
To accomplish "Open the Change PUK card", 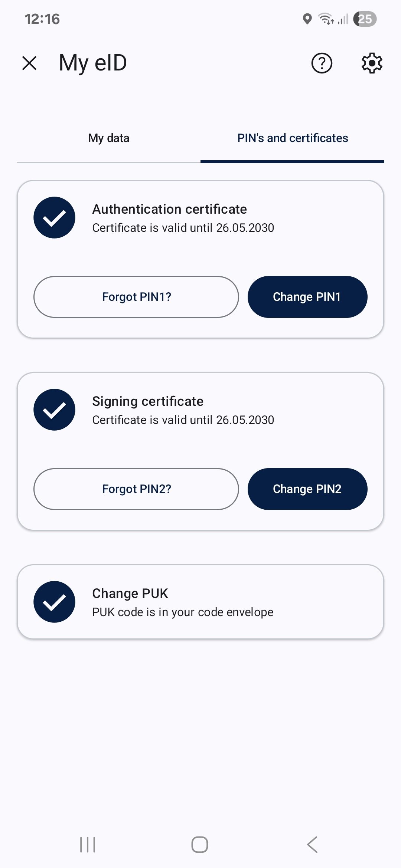I will tap(200, 602).
